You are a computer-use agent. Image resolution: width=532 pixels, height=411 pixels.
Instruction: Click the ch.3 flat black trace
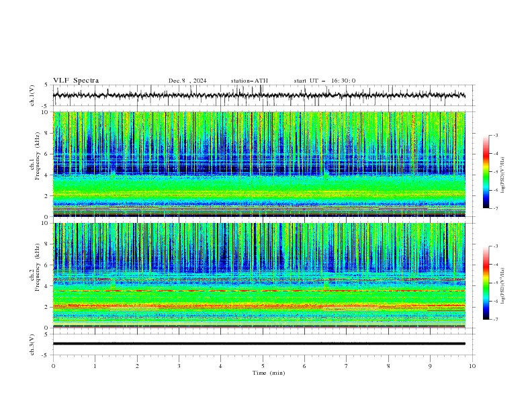(259, 344)
